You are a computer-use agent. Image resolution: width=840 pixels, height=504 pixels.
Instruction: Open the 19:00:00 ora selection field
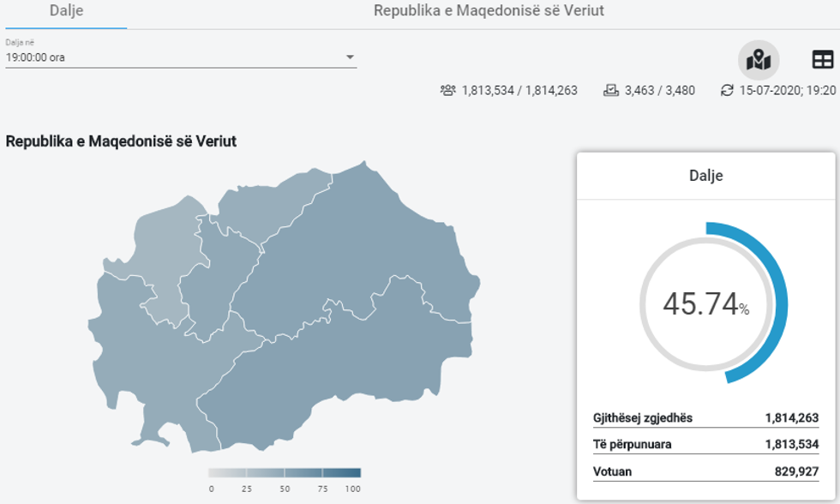pos(171,57)
